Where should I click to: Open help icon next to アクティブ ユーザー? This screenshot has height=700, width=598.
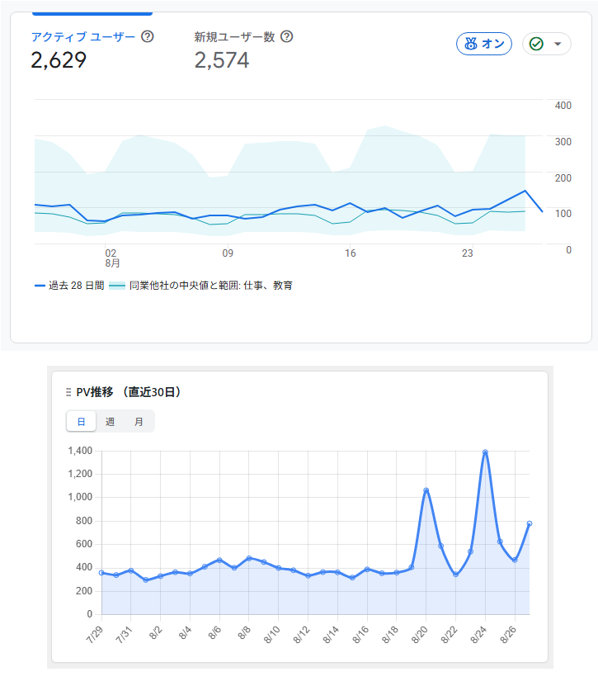pyautogui.click(x=148, y=36)
